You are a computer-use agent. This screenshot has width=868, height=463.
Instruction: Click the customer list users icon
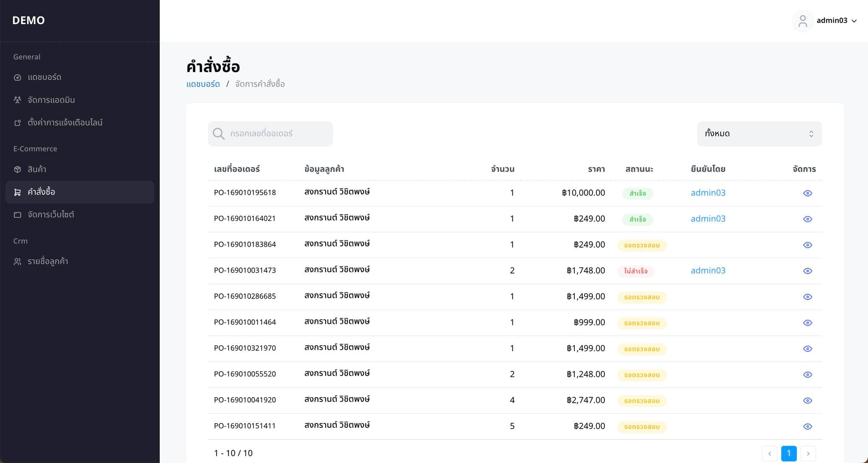pyautogui.click(x=17, y=262)
